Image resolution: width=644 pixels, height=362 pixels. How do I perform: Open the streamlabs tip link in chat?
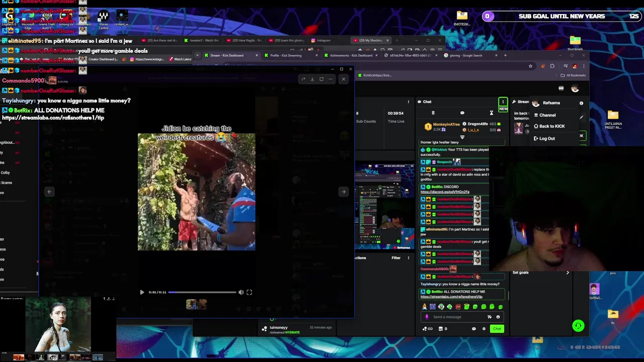(451, 297)
